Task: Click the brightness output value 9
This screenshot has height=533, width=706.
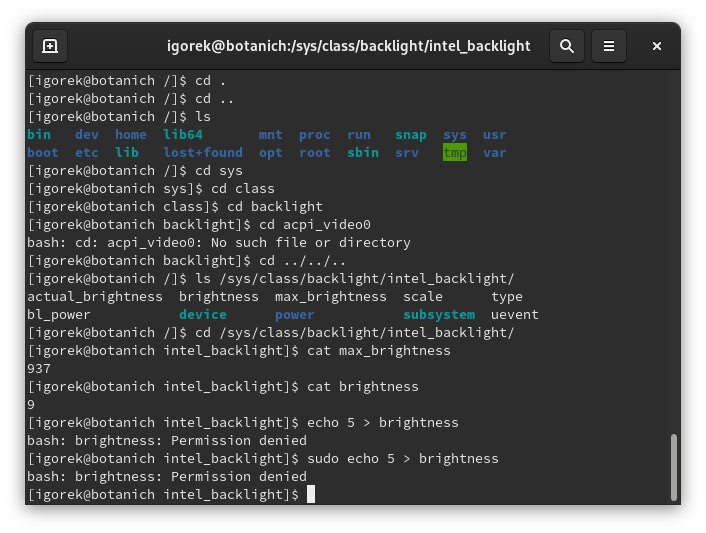Action: (x=31, y=405)
